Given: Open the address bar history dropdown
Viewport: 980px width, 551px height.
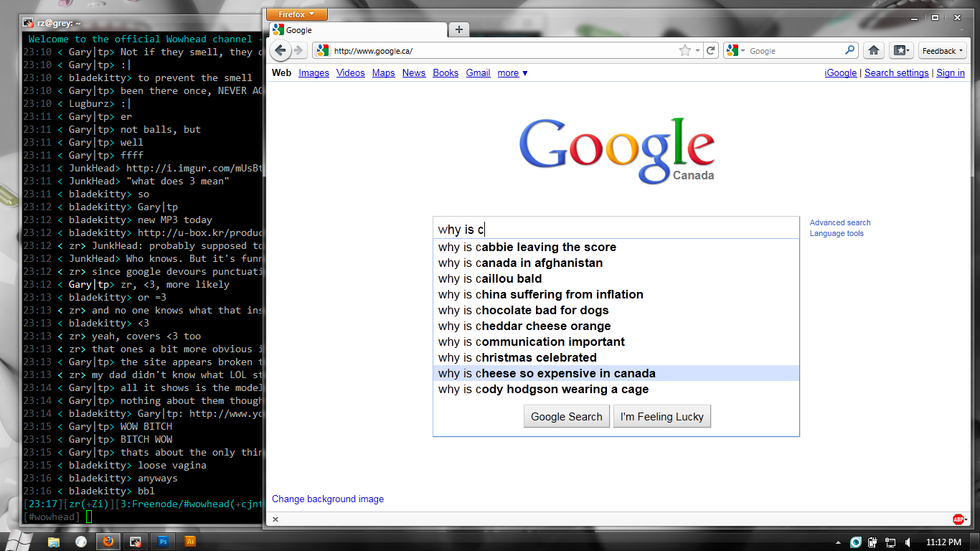Looking at the screenshot, I should 697,51.
